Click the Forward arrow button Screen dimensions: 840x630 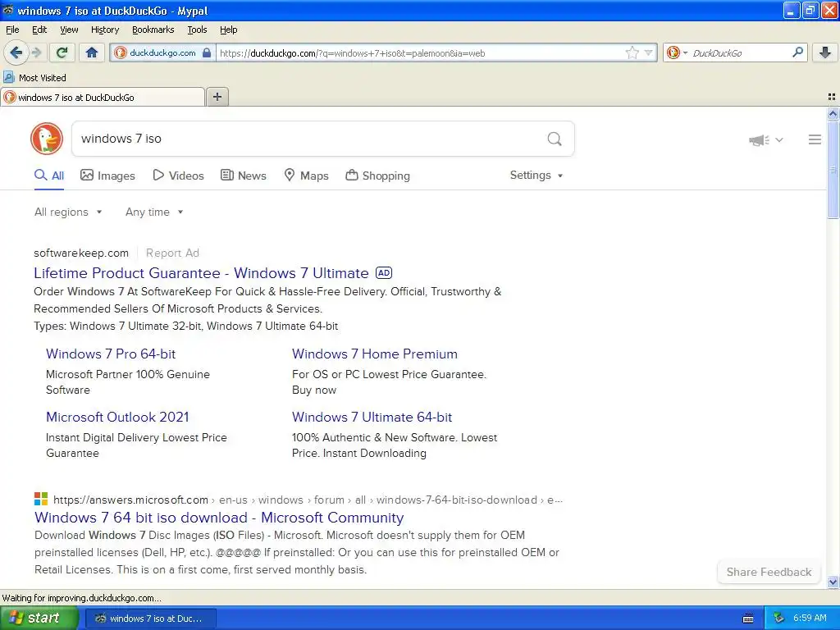tap(36, 52)
